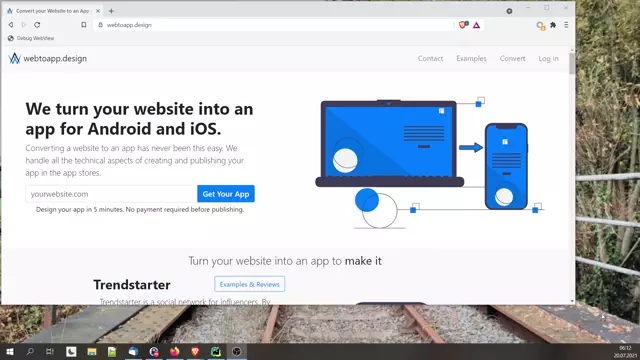Open the Windows Start menu
The image size is (640, 360).
tap(10, 351)
